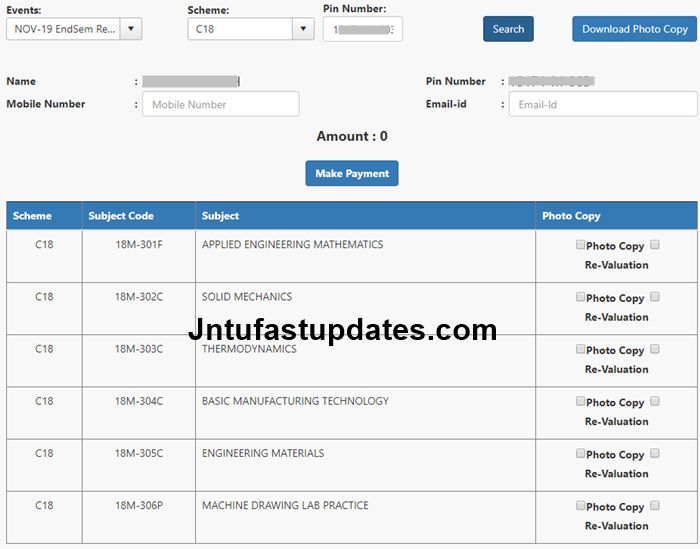The width and height of the screenshot is (700, 549).
Task: Focus the Mobile Number text box
Action: (220, 104)
